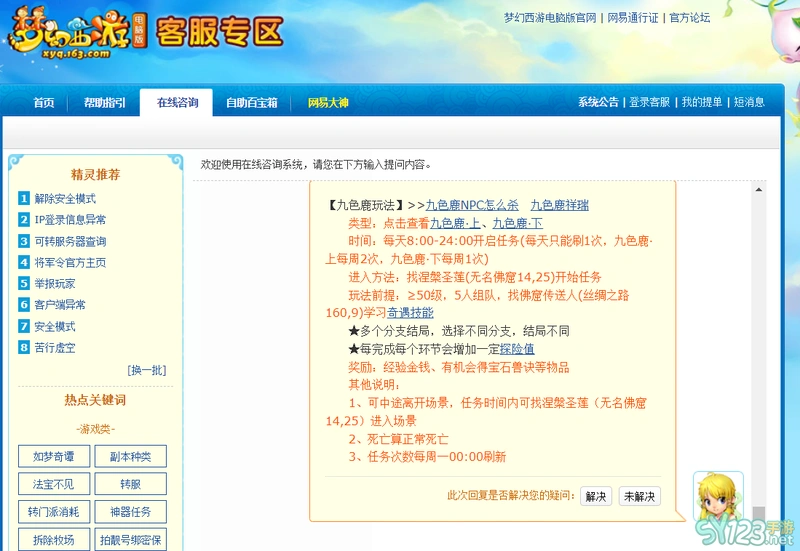Open 我的提单 link

(x=702, y=102)
